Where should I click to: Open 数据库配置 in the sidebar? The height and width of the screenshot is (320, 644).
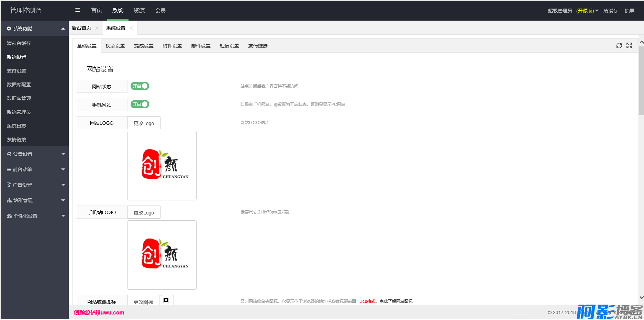pos(34,85)
